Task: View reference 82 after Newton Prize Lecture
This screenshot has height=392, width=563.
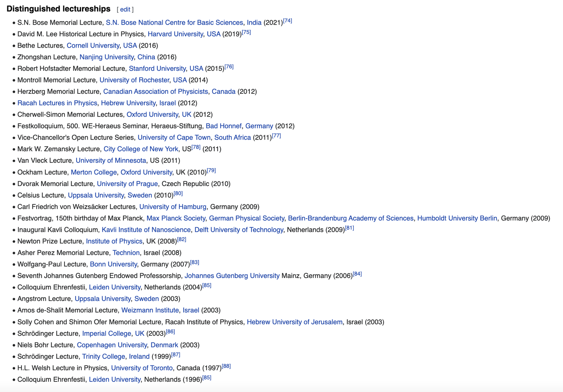Action: point(181,240)
